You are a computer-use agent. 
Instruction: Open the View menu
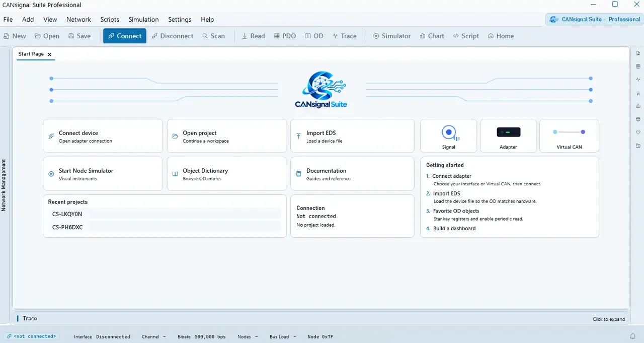tap(50, 19)
